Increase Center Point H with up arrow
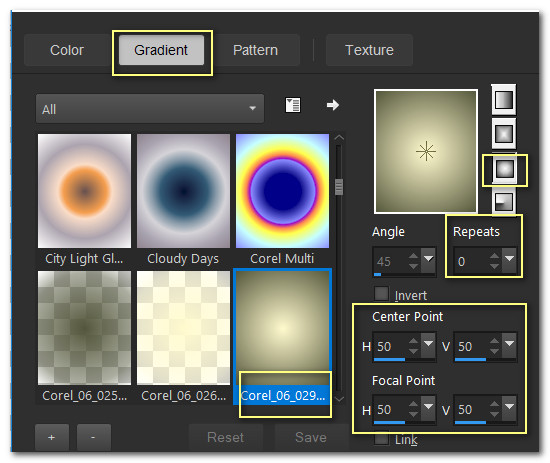The width and height of the screenshot is (550, 463). click(x=414, y=341)
